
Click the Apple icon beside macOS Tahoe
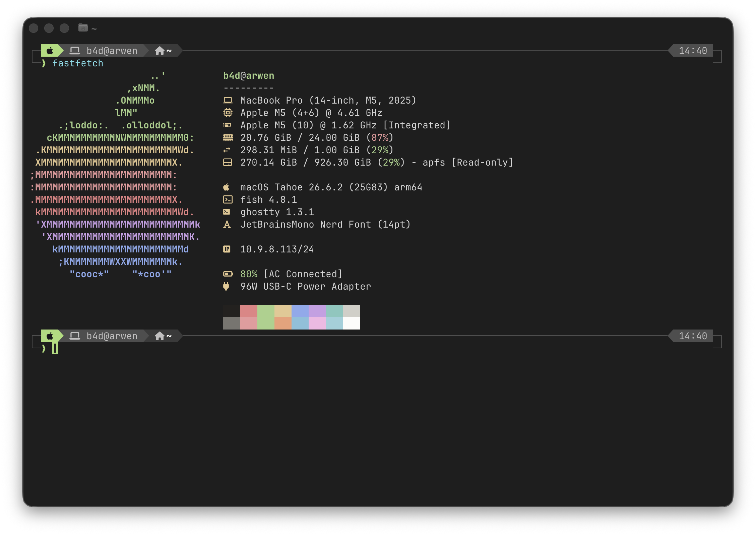pos(227,187)
